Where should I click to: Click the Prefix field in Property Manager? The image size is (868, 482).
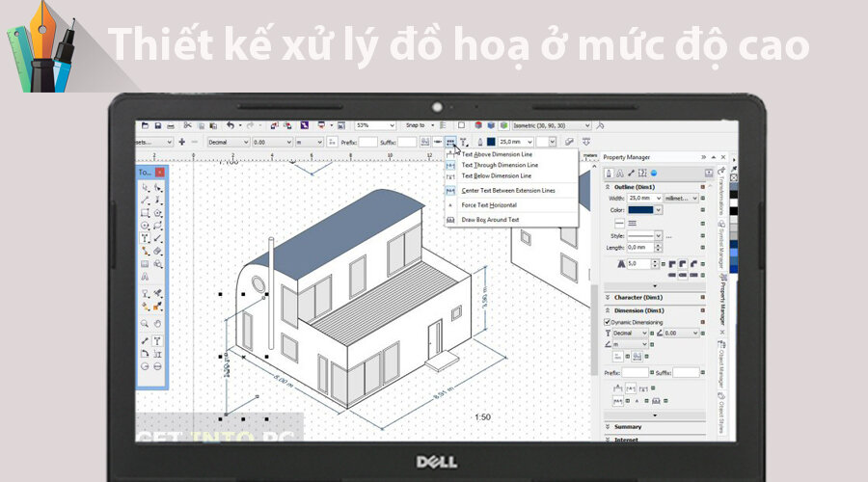pos(636,372)
